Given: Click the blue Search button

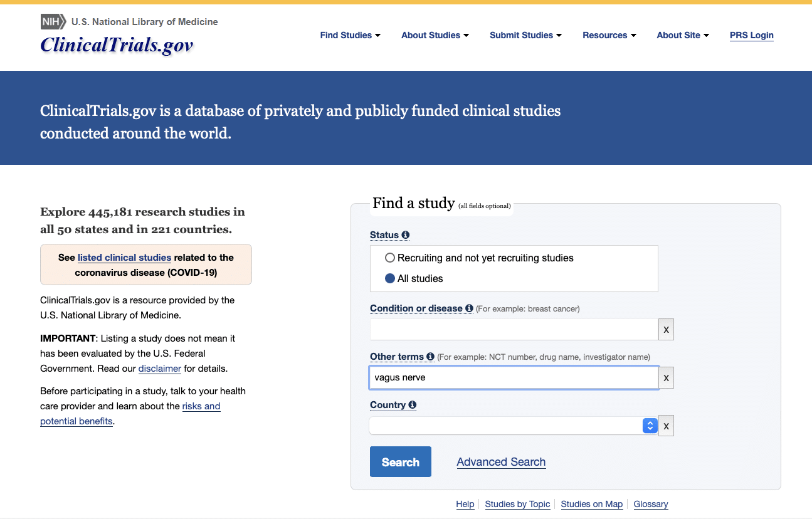Looking at the screenshot, I should [401, 462].
